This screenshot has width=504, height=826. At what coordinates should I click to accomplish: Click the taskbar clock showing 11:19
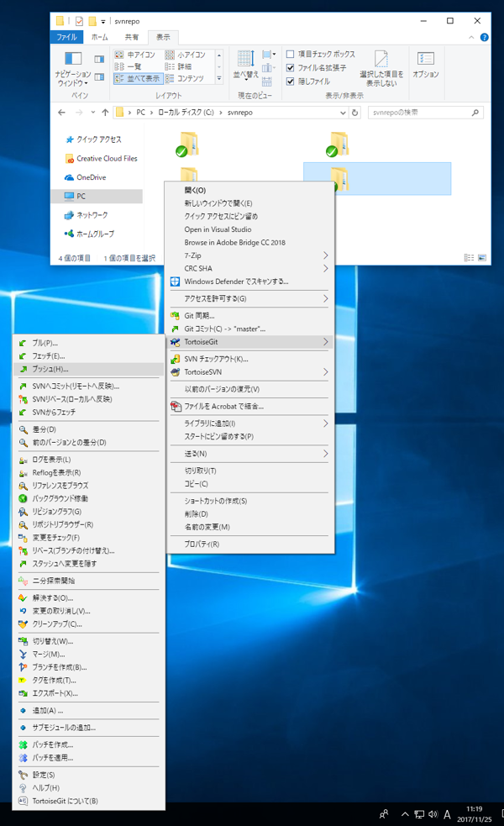pos(474,814)
